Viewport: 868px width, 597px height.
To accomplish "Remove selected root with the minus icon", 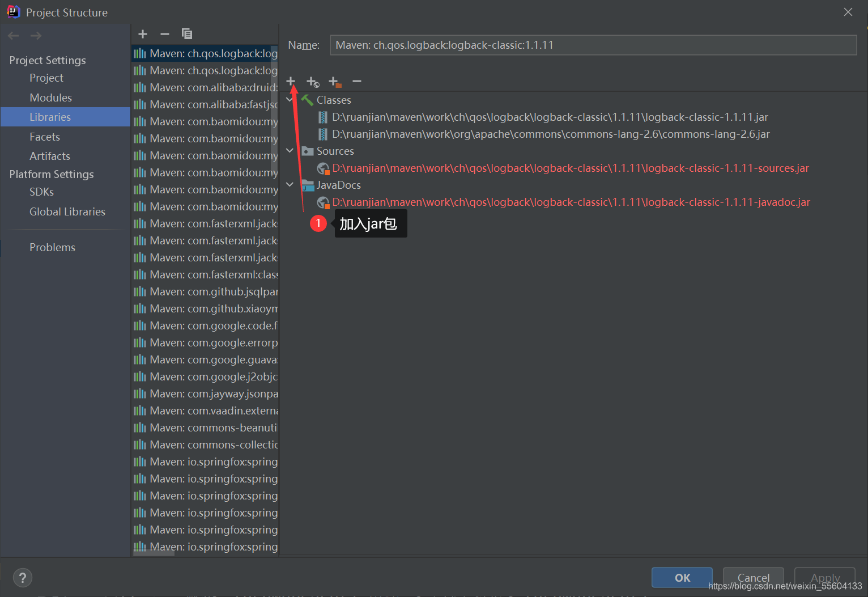I will coord(357,82).
